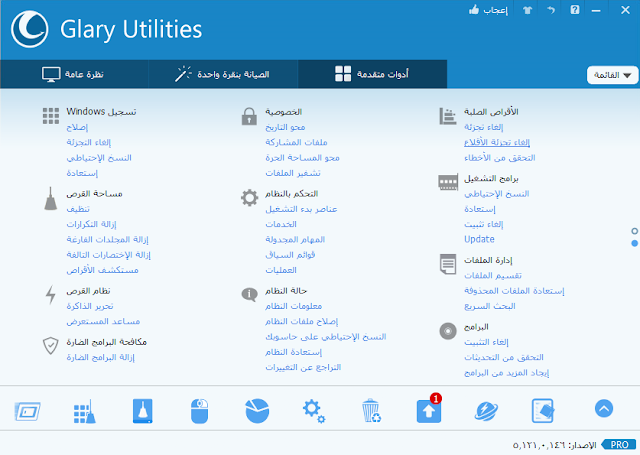Click the thumbs-up like icon in title bar
Image resolution: width=640 pixels, height=455 pixels.
474,10
